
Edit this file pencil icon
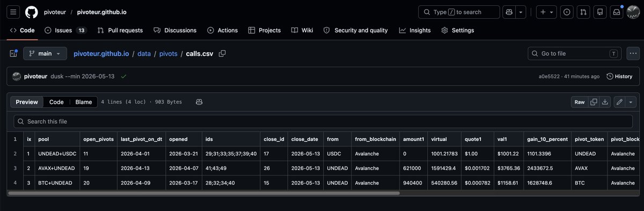(620, 102)
